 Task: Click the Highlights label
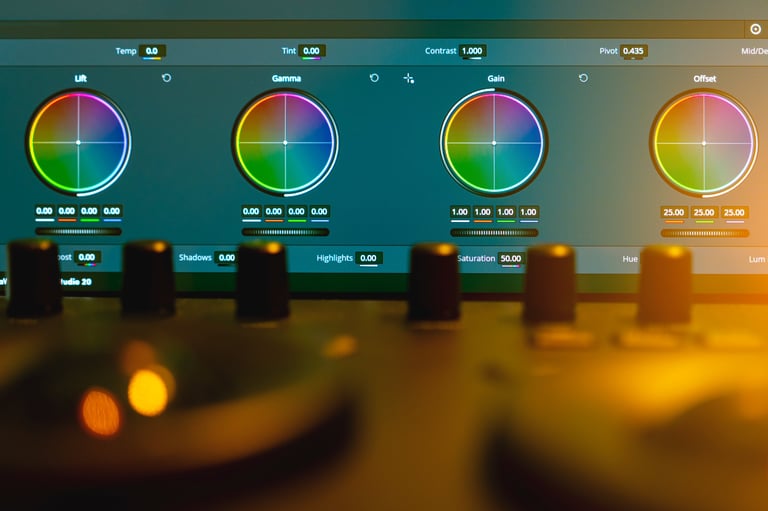(335, 258)
